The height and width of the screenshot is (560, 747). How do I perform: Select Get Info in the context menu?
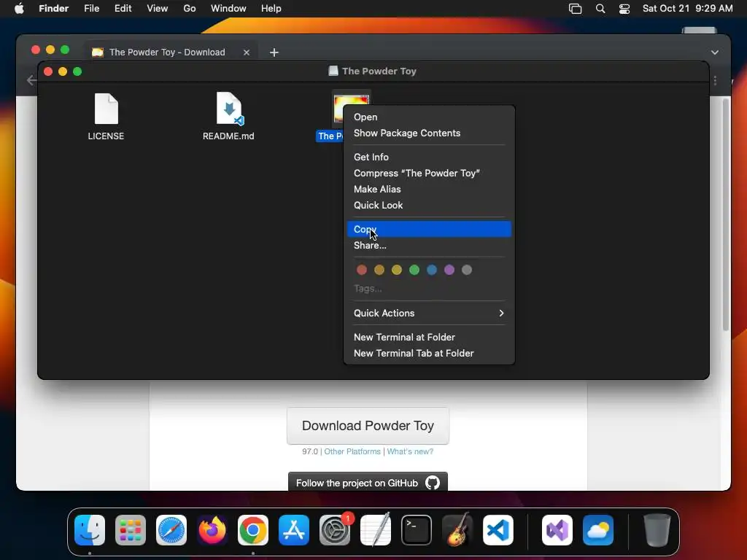[429, 157]
